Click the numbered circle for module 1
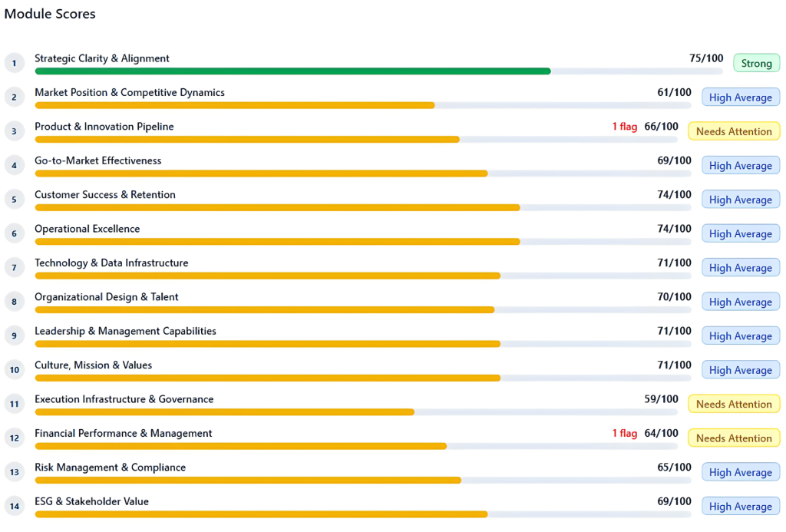Image resolution: width=786 pixels, height=532 pixels. tap(15, 62)
